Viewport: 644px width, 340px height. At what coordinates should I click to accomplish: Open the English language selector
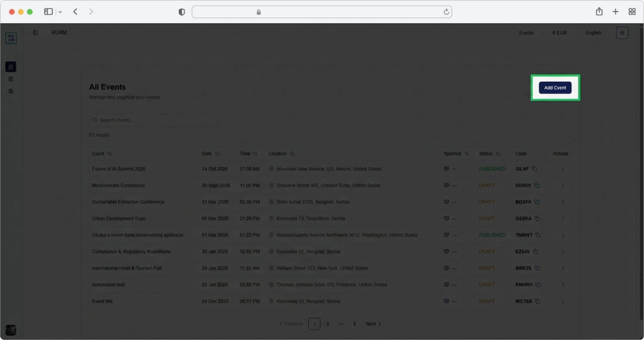point(593,33)
